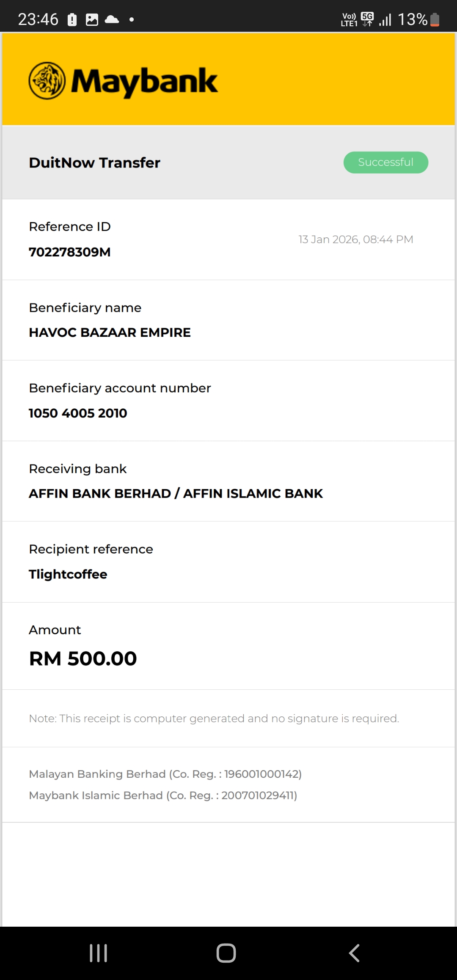Tap the green Successful status badge
Screen dimensions: 457x980
point(385,162)
